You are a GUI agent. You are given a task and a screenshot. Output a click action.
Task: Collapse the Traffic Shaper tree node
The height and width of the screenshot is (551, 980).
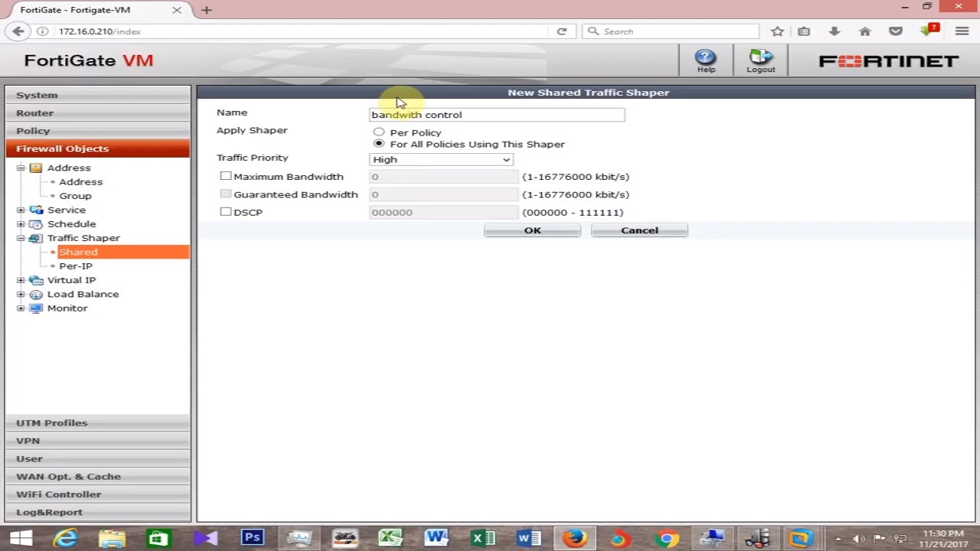[x=21, y=238]
